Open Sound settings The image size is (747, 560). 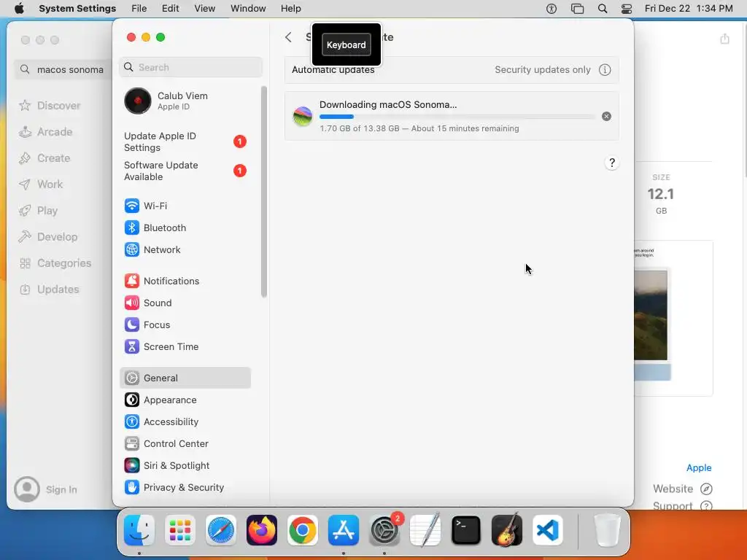(x=185, y=303)
